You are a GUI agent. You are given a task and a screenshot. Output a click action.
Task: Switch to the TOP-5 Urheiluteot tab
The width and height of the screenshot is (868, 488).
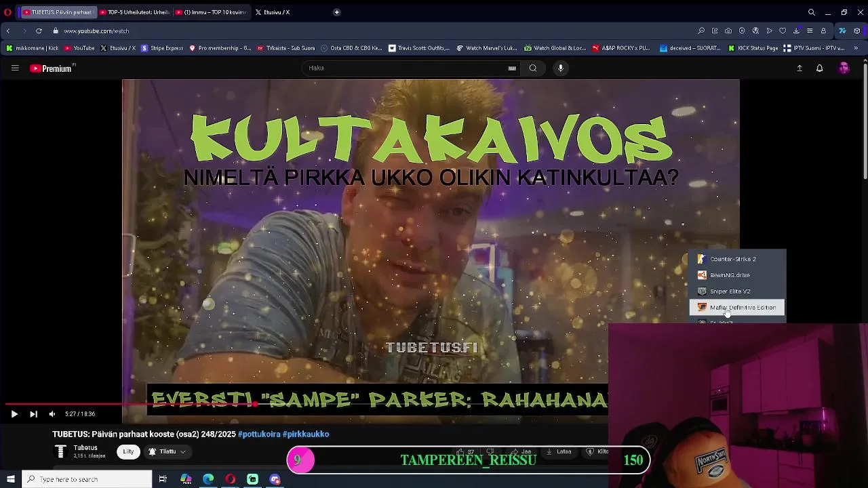[134, 12]
